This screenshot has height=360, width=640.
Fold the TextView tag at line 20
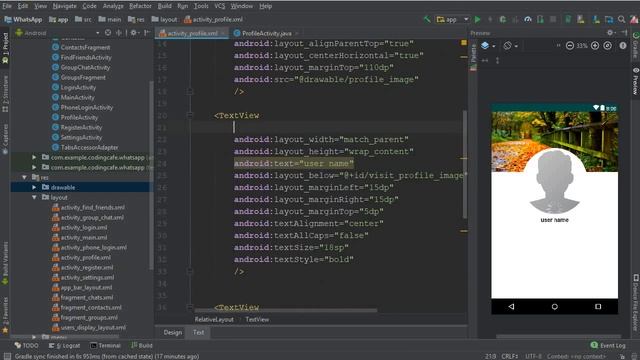190,116
